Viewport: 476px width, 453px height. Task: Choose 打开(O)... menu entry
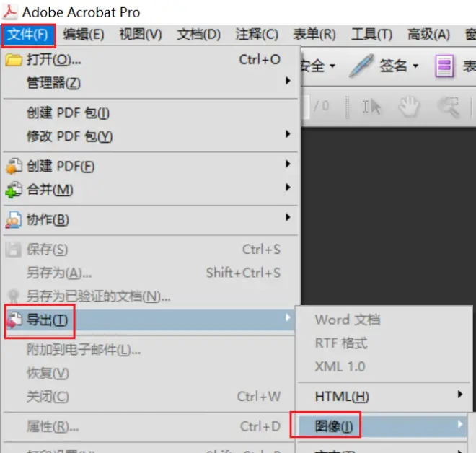150,60
